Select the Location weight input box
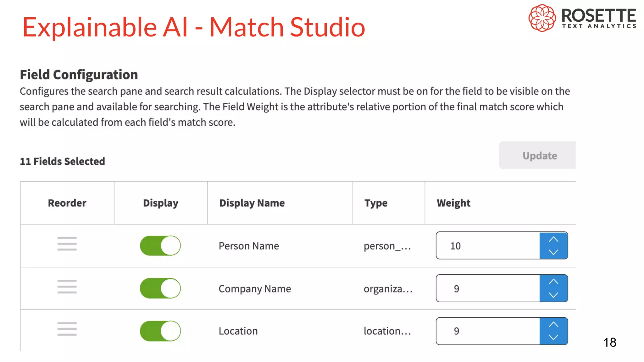The width and height of the screenshot is (644, 362). pos(488,331)
